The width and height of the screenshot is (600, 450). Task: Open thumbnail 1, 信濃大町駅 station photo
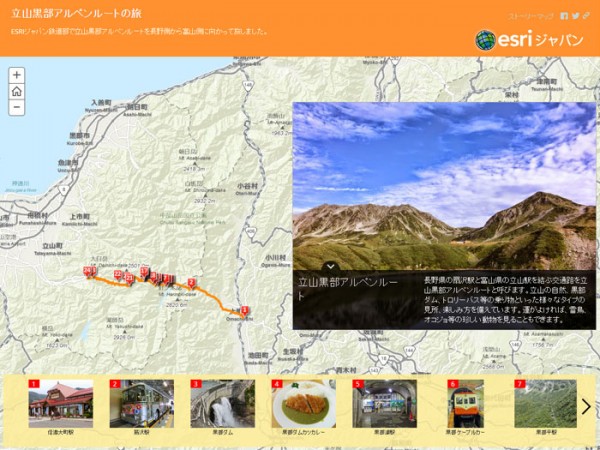[x=61, y=404]
